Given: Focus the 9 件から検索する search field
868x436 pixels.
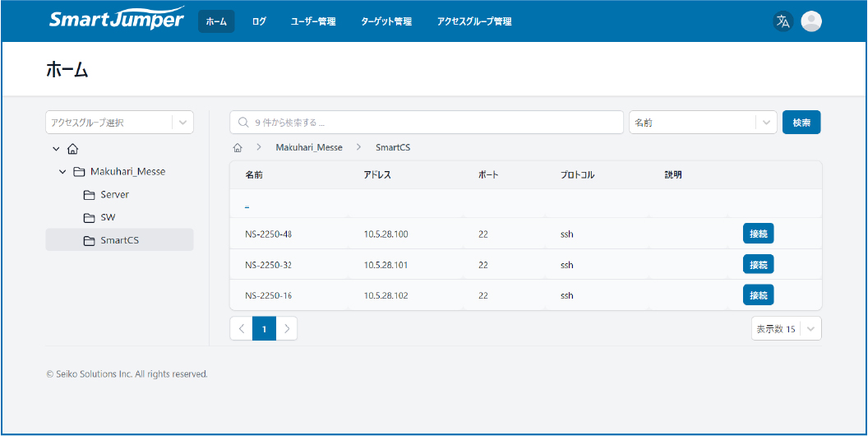Looking at the screenshot, I should (x=427, y=123).
